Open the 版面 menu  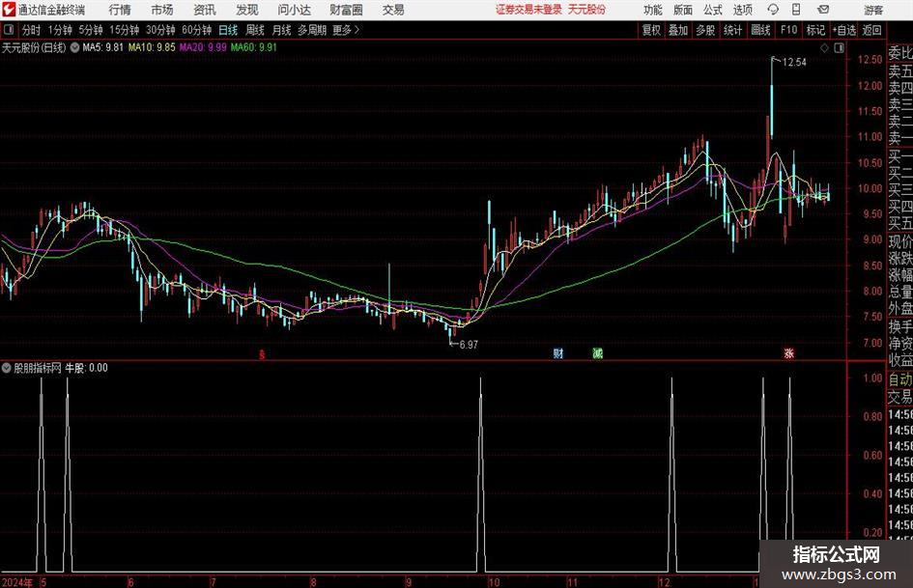click(x=682, y=10)
